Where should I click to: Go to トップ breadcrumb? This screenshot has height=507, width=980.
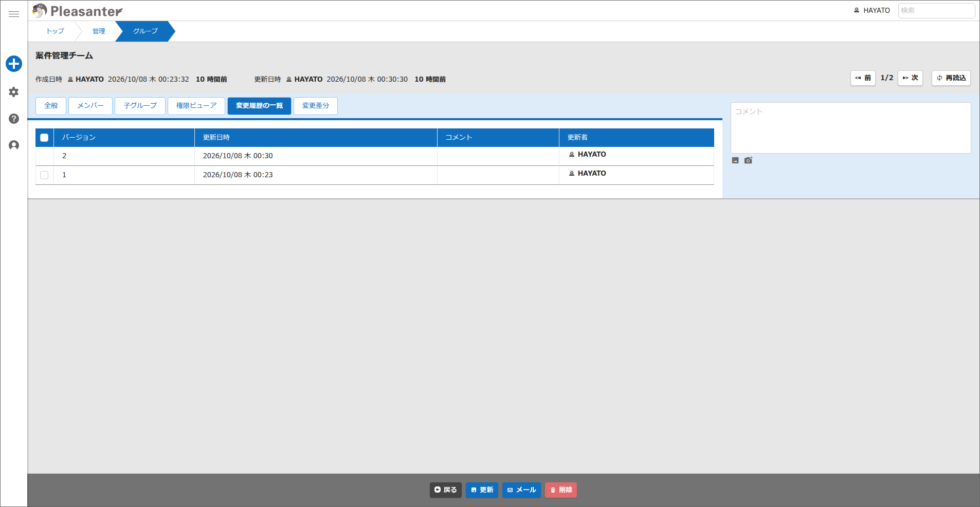click(55, 31)
